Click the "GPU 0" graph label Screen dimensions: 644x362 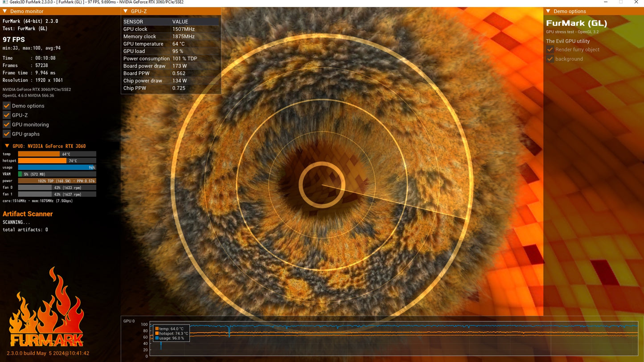click(x=129, y=321)
